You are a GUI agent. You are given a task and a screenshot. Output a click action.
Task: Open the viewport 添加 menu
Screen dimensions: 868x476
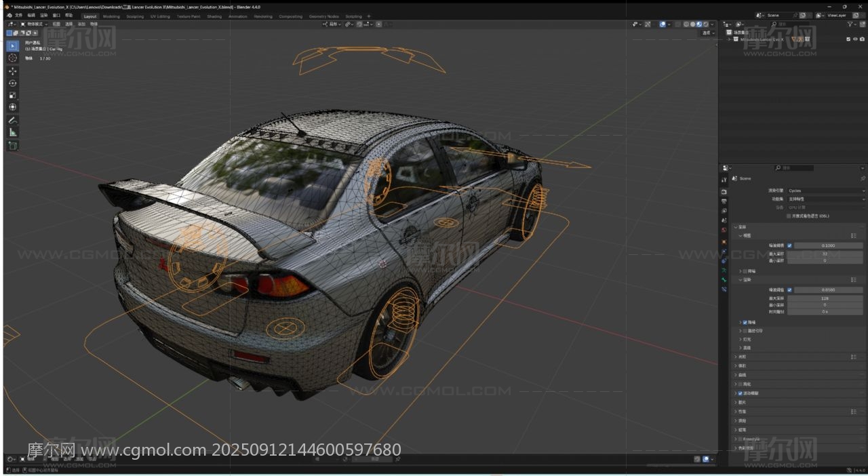pos(81,24)
